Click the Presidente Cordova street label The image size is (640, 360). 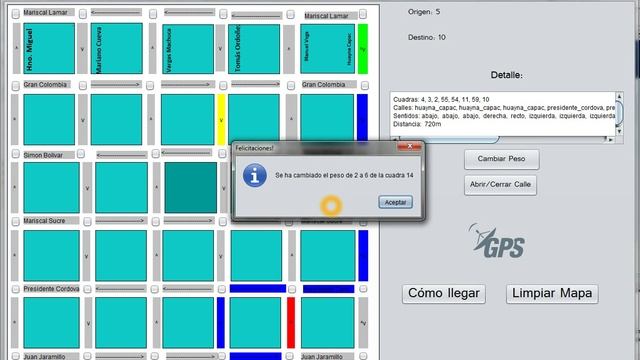pos(51,289)
